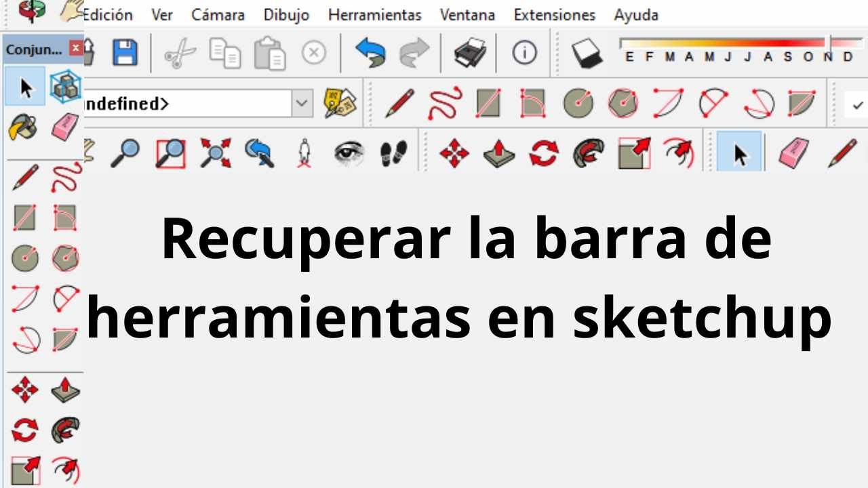The image size is (868, 488).
Task: Select the Circle tool in the left panel
Action: tap(25, 258)
